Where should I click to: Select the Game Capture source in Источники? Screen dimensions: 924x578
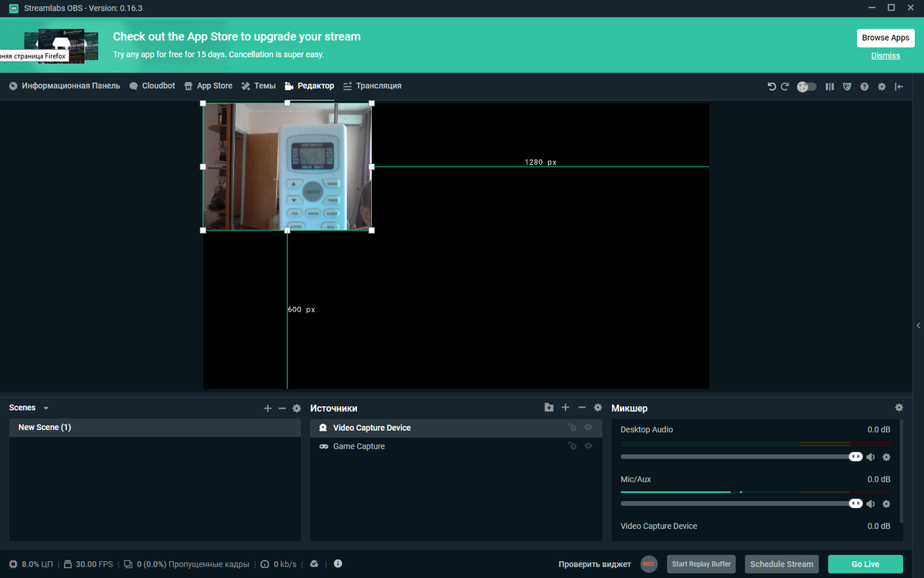[359, 445]
